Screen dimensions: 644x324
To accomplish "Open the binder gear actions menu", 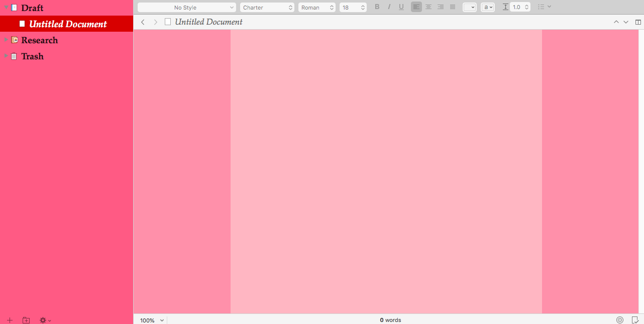I will tap(45, 320).
